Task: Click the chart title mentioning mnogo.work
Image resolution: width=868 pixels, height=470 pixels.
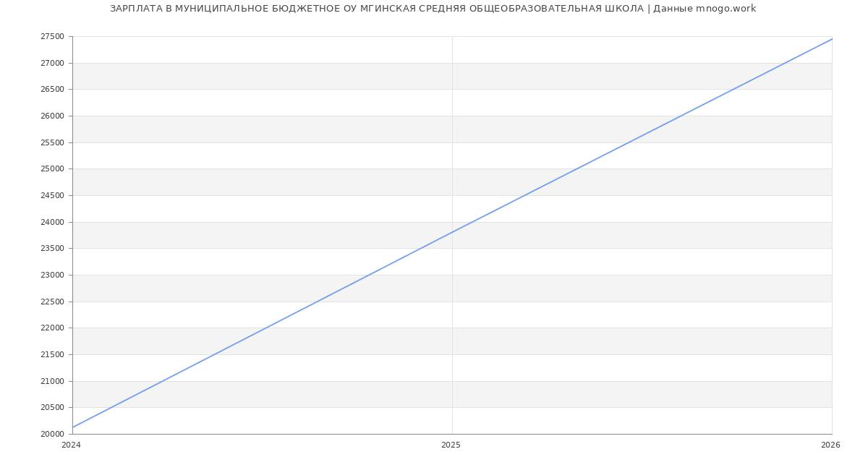Action: 433,9
